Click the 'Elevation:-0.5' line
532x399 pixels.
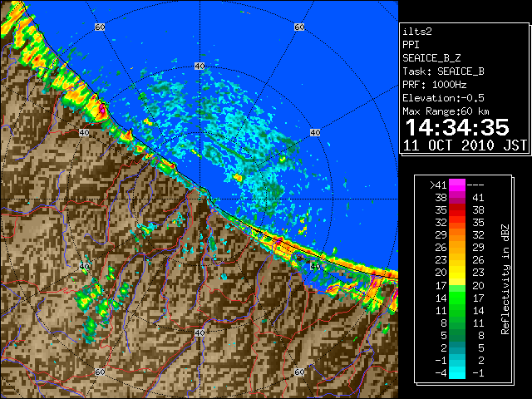(x=443, y=98)
